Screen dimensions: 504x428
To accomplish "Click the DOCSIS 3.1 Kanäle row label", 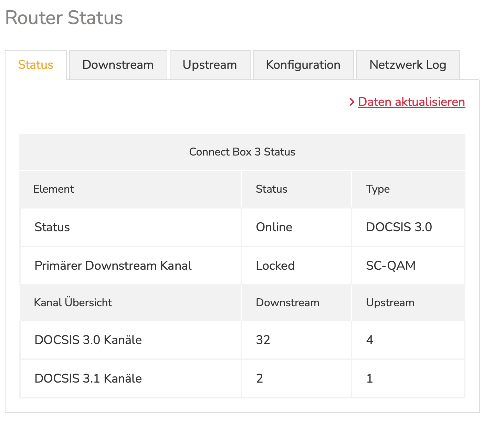I will 88,379.
